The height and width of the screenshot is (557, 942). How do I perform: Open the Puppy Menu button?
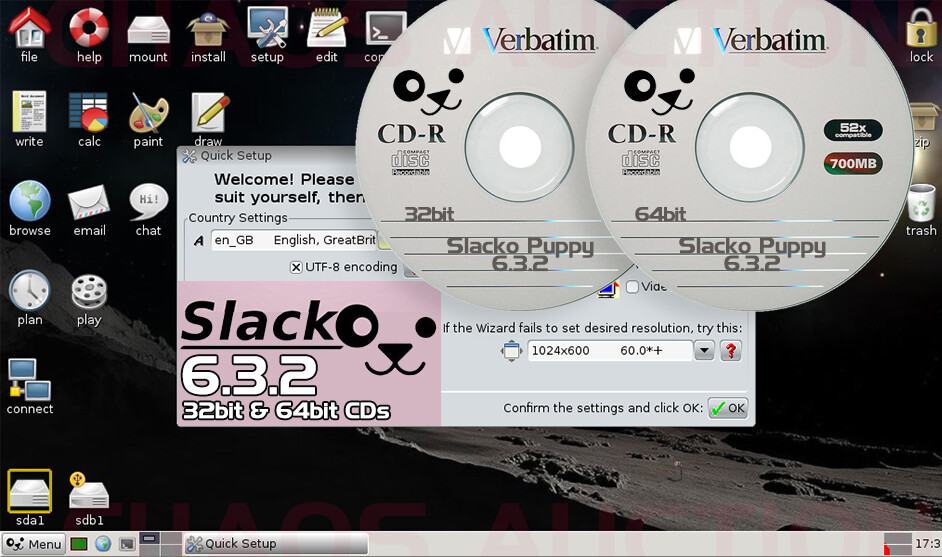pos(33,544)
